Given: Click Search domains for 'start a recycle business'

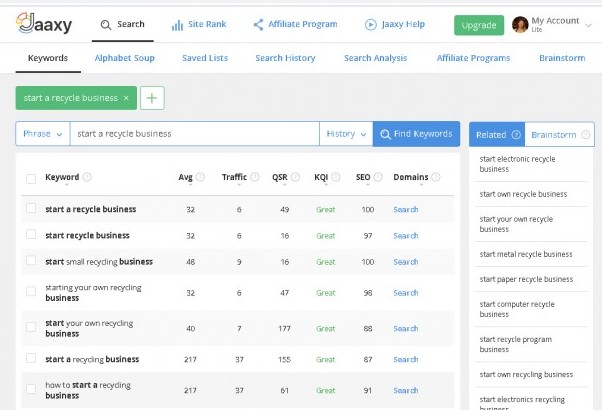Looking at the screenshot, I should pyautogui.click(x=406, y=210).
